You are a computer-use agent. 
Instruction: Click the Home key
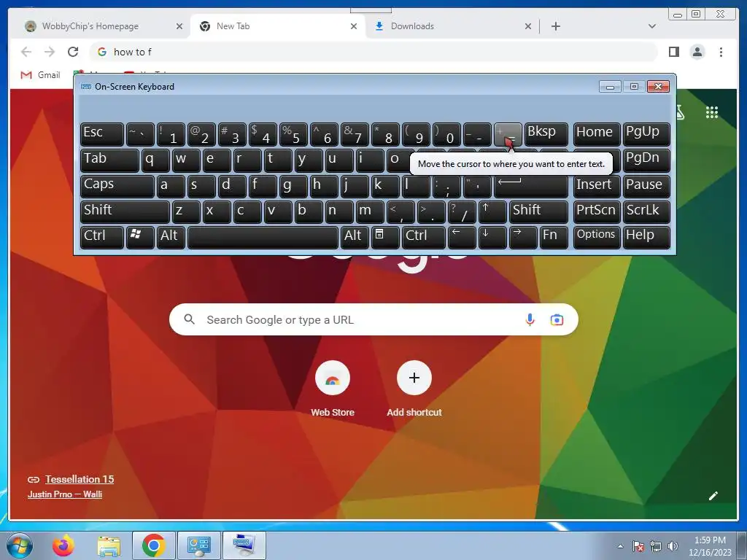(x=597, y=134)
